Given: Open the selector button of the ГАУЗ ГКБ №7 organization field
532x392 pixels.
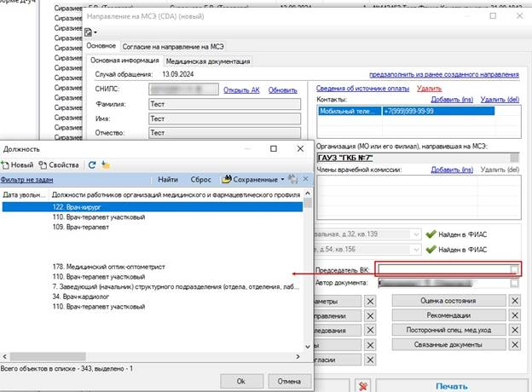Looking at the screenshot, I should 514,158.
